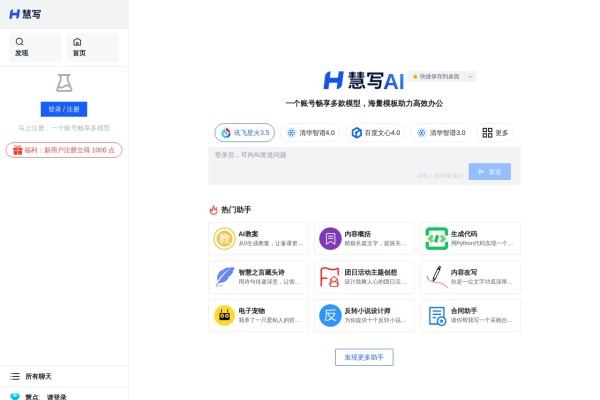Screen dimensions: 600x400
Task: Click the pen 内容改写 icon
Action: (437, 276)
